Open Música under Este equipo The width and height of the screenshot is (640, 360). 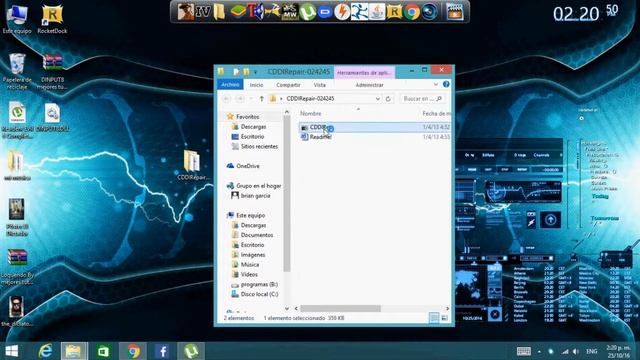click(249, 264)
